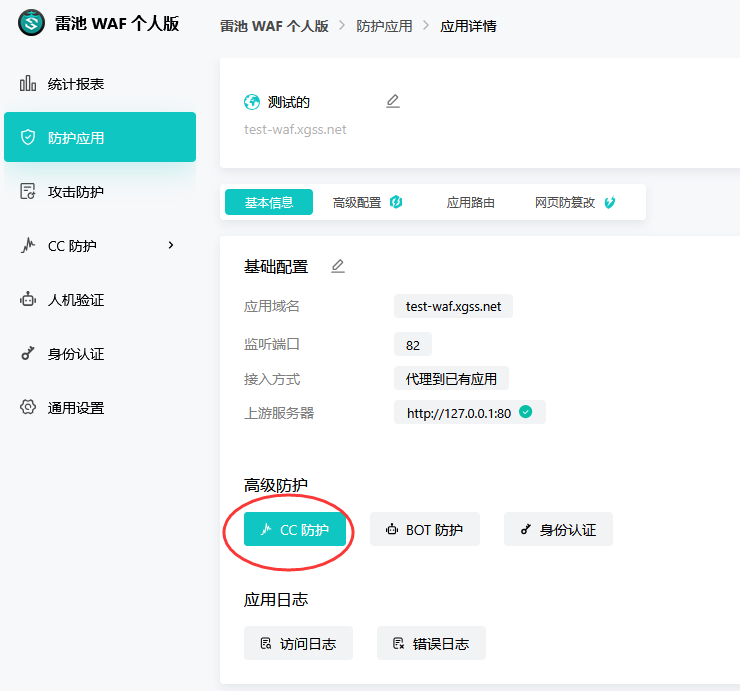
Task: Click the CC 防护 advanced protection button
Action: click(x=295, y=530)
